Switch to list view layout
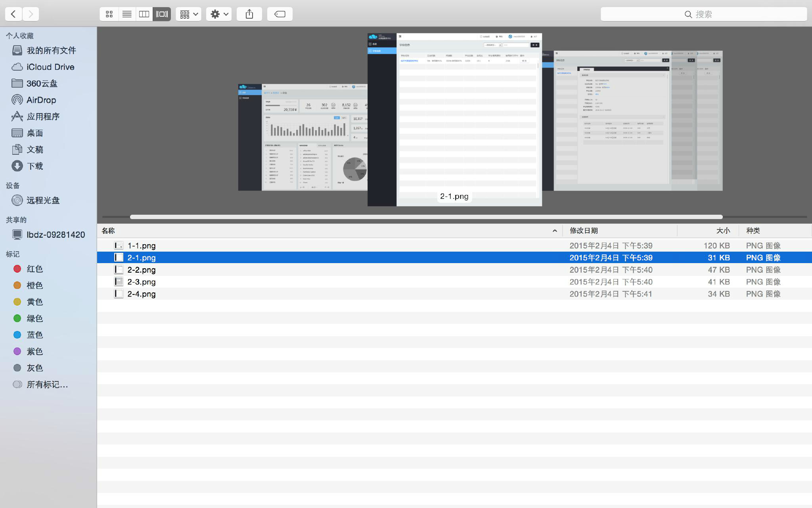Screen dimensions: 812x508 tap(127, 14)
